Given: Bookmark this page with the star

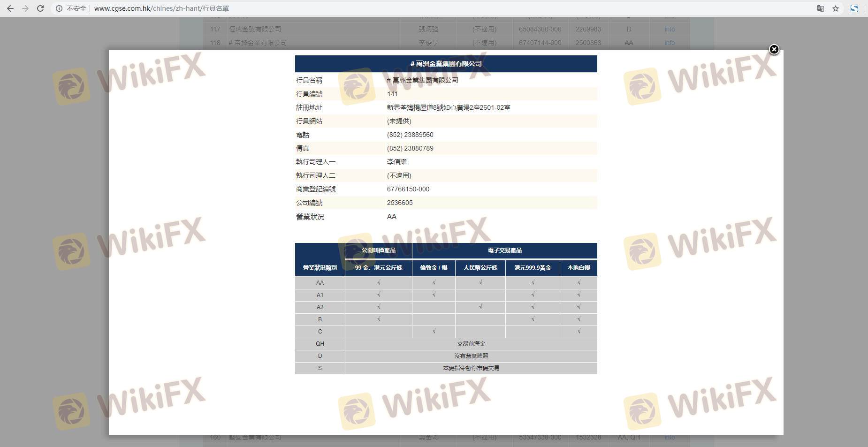Looking at the screenshot, I should [x=836, y=8].
